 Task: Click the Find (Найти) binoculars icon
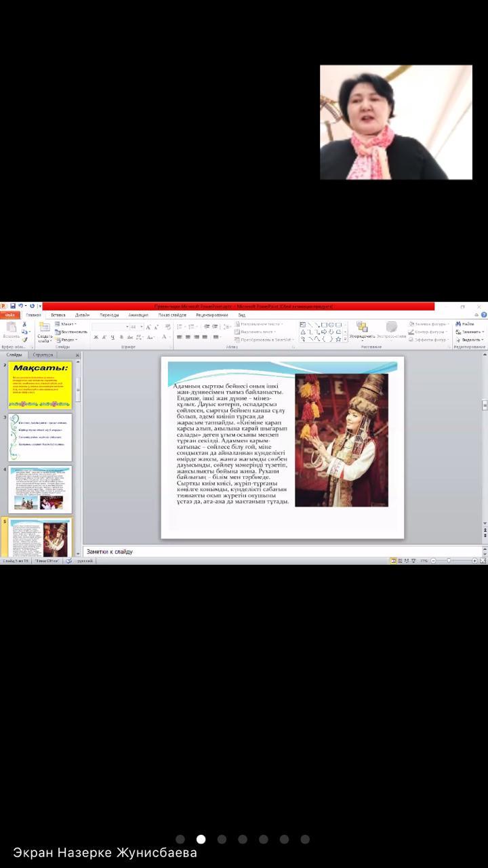point(459,324)
